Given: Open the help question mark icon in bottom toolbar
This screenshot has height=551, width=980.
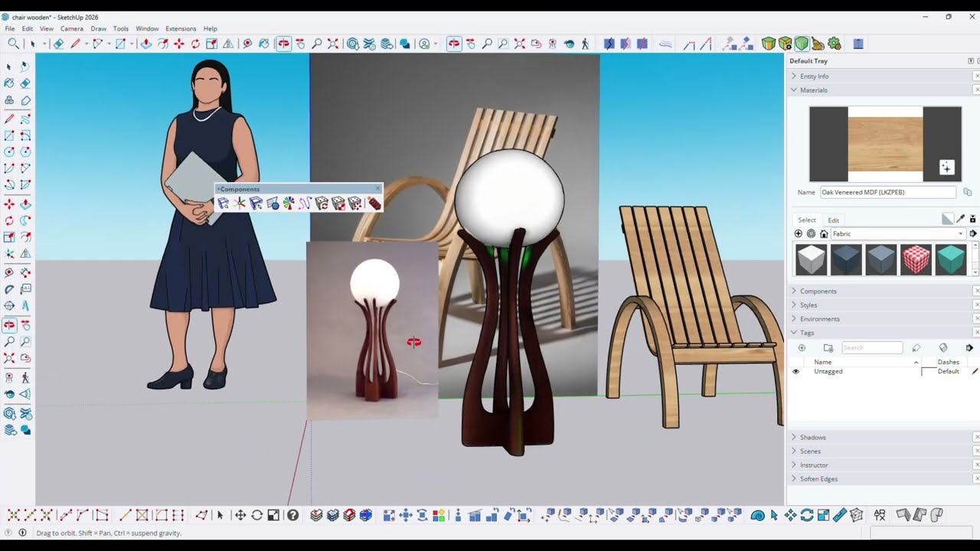Looking at the screenshot, I should pyautogui.click(x=292, y=515).
